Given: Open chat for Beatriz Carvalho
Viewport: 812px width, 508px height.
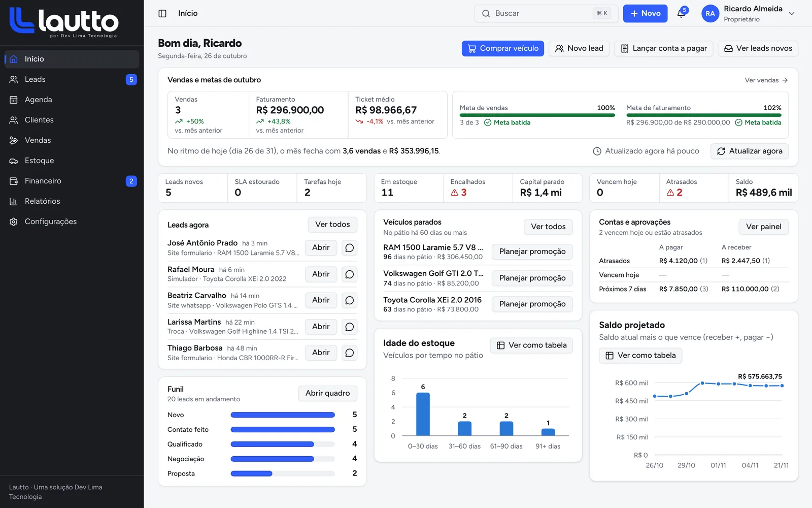Looking at the screenshot, I should [349, 300].
